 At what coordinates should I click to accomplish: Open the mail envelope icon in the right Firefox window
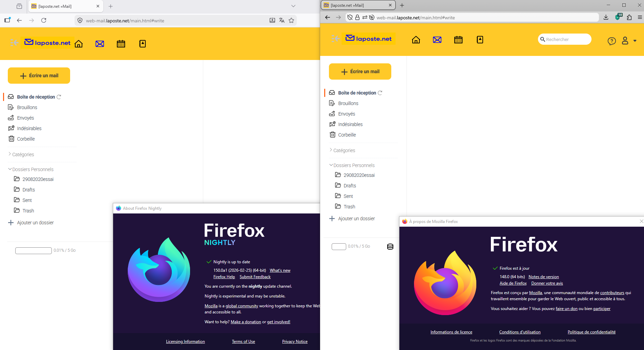coord(437,40)
